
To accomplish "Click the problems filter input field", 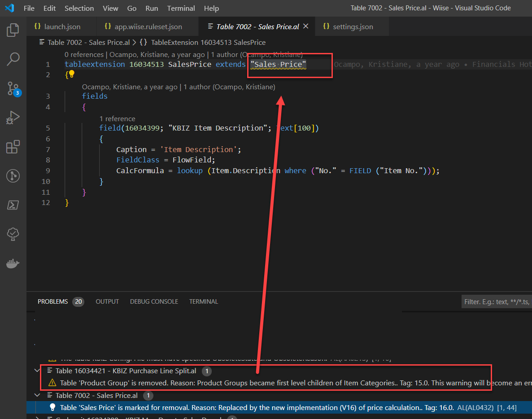I will 497,301.
